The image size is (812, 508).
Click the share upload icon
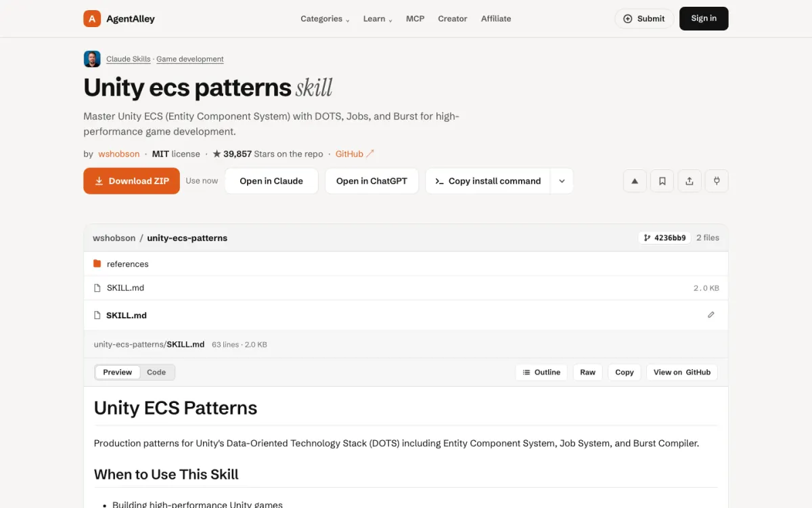(x=690, y=181)
